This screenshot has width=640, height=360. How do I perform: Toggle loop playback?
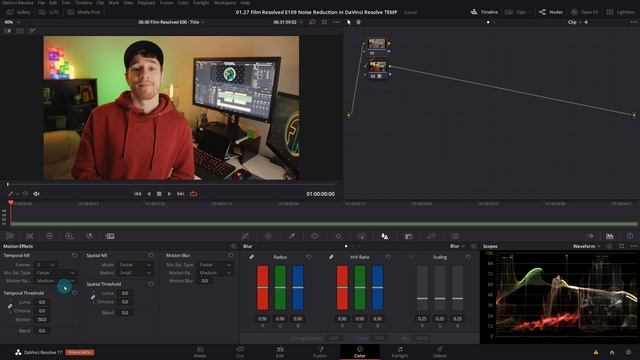(193, 194)
